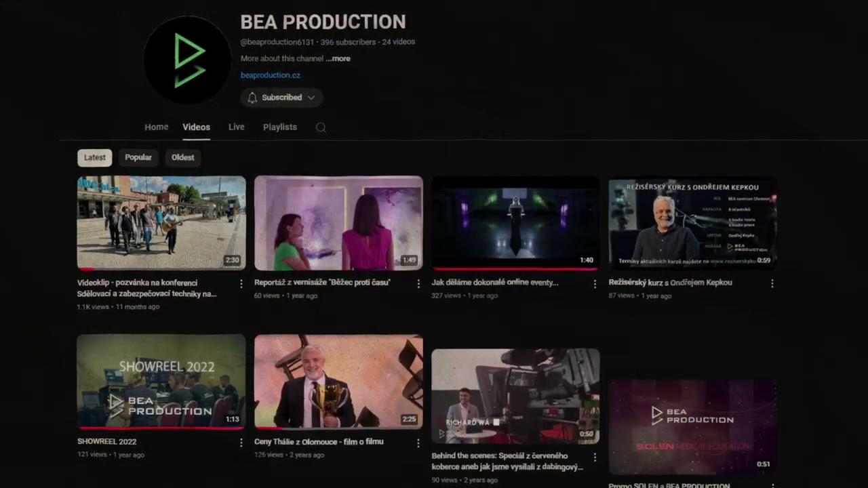
Task: Expand the Subscribed dropdown chevron
Action: click(x=311, y=98)
